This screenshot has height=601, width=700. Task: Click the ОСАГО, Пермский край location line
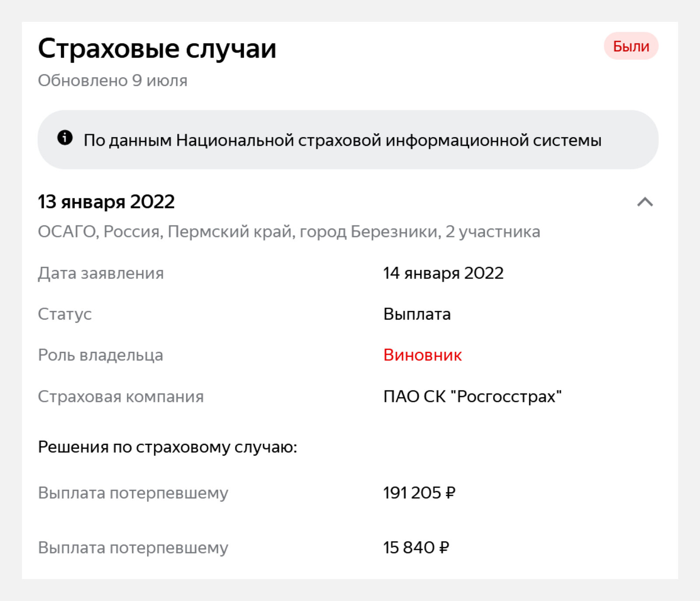[x=289, y=232]
